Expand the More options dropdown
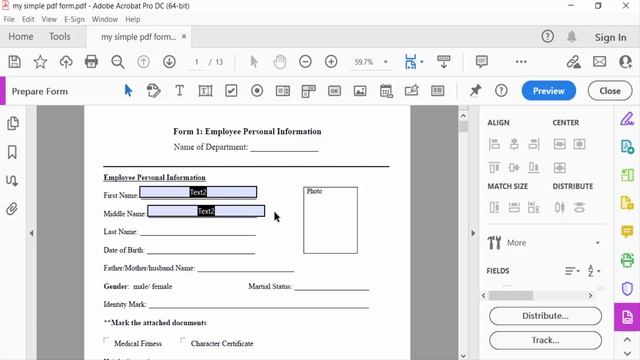Image resolution: width=640 pixels, height=360 pixels. coord(598,243)
